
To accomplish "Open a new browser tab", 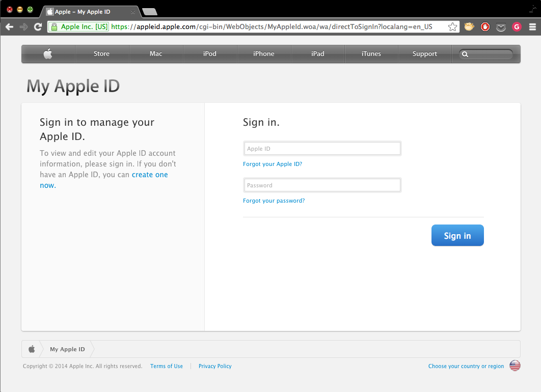I will [x=150, y=12].
